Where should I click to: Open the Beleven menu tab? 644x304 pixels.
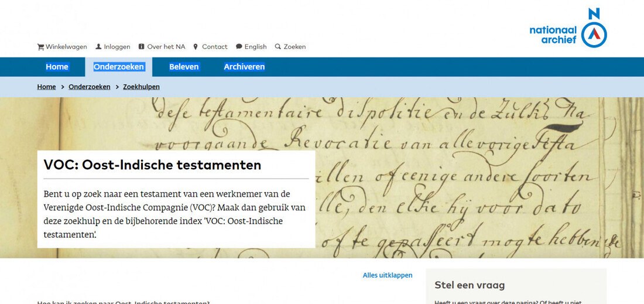point(184,67)
